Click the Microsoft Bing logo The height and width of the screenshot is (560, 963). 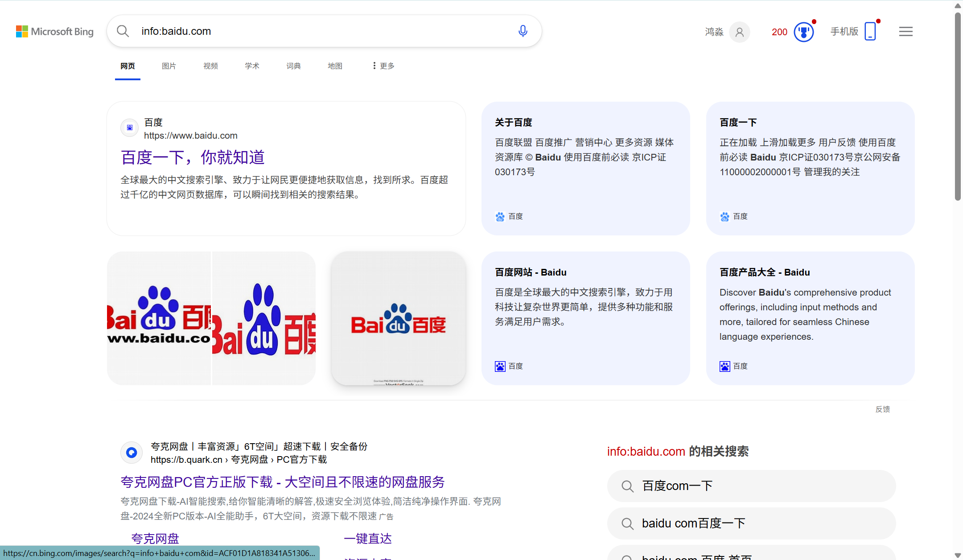[x=54, y=32]
